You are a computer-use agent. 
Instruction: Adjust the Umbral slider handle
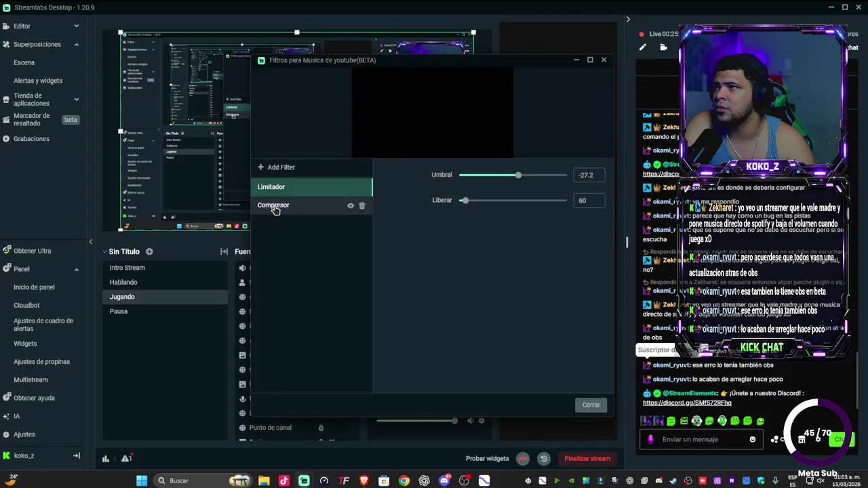[518, 175]
